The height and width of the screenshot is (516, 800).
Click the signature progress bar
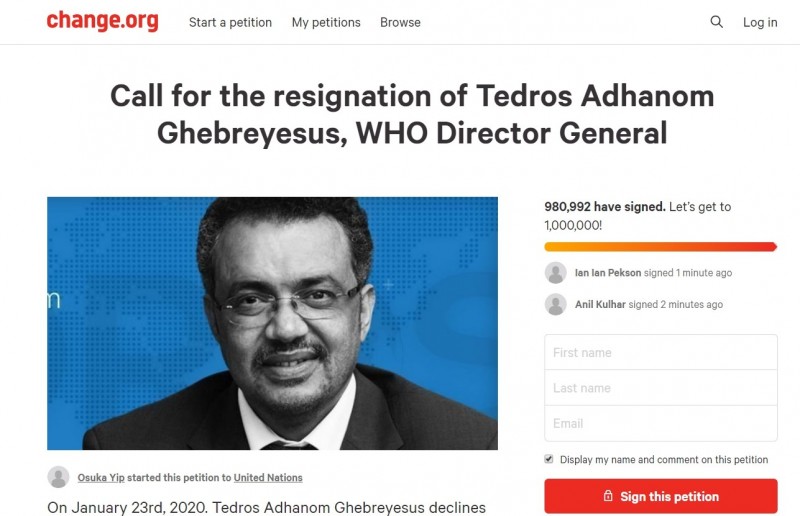click(x=660, y=246)
